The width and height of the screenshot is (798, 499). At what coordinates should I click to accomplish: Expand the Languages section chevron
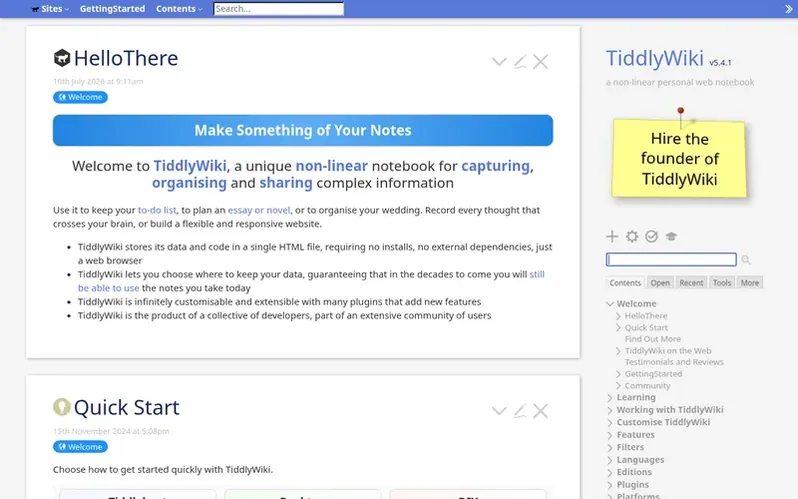tap(610, 460)
